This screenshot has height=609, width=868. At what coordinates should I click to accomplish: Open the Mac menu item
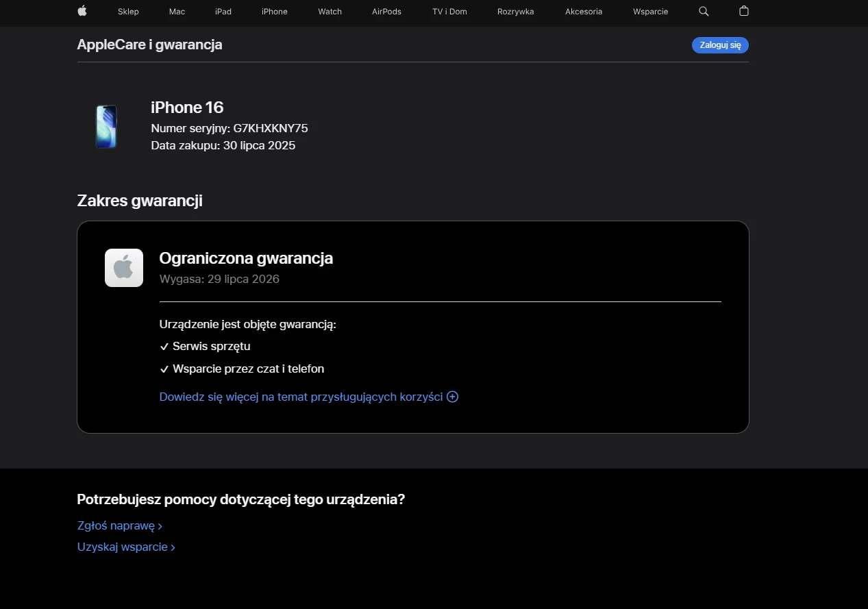177,12
